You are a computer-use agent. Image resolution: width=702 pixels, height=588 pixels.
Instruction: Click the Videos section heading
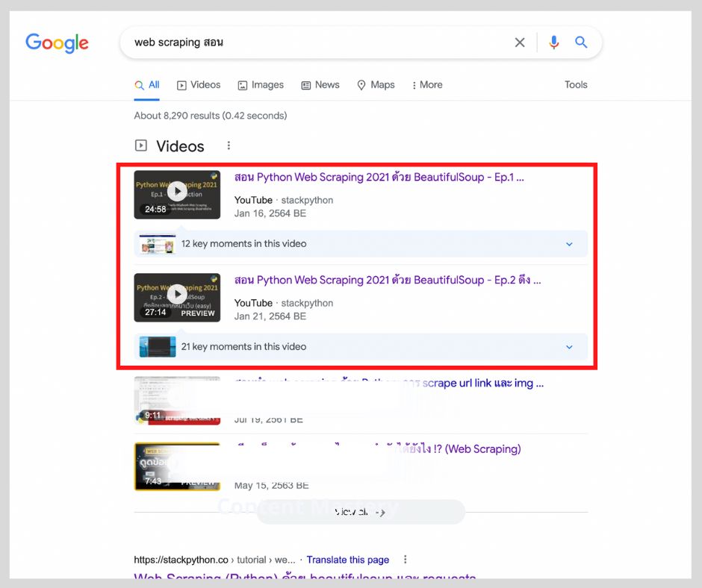pyautogui.click(x=180, y=146)
